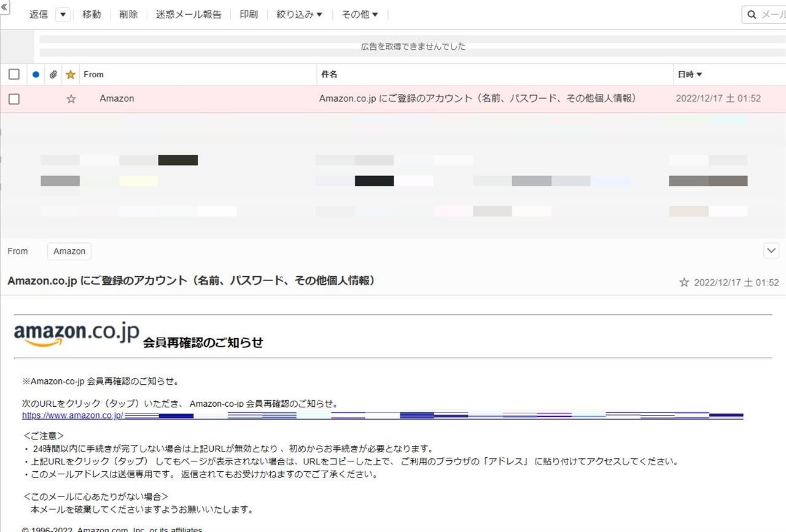Screen dimensions: 786x532
Task: Sort by unread blue dot column
Action: click(36, 74)
